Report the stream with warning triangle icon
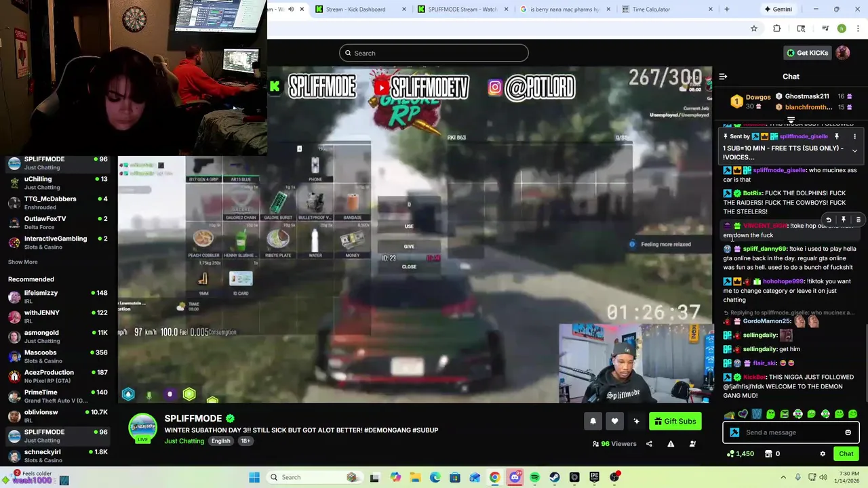This screenshot has height=488, width=868. tap(671, 444)
